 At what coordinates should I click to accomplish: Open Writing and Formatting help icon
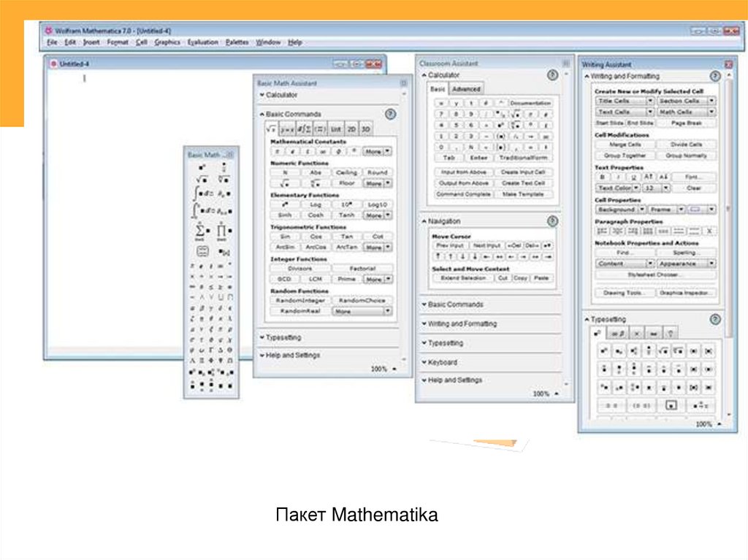[714, 76]
